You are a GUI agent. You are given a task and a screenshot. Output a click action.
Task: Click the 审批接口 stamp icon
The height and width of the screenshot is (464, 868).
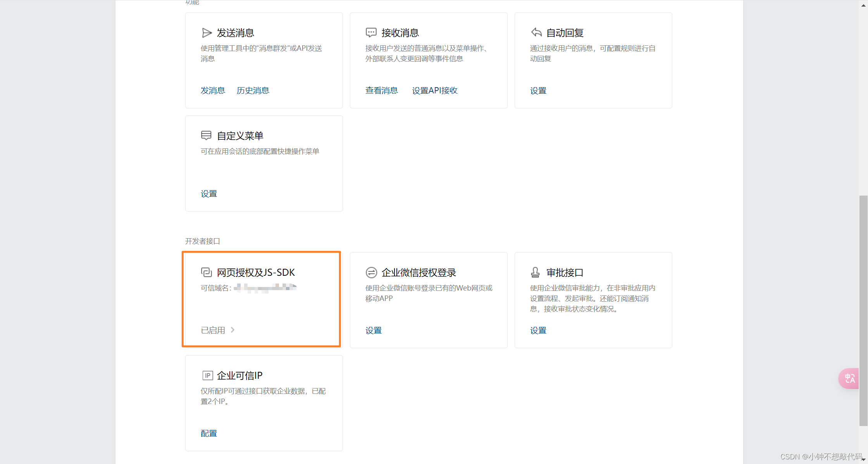tap(536, 272)
